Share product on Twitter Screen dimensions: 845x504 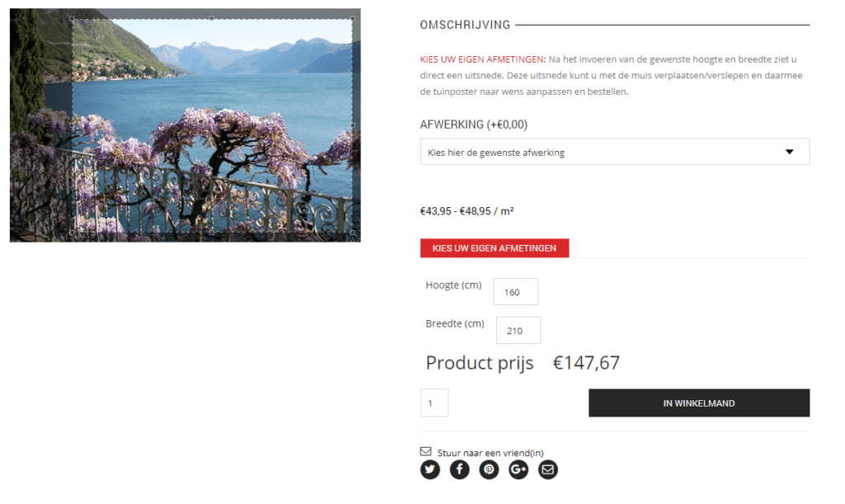tap(430, 469)
